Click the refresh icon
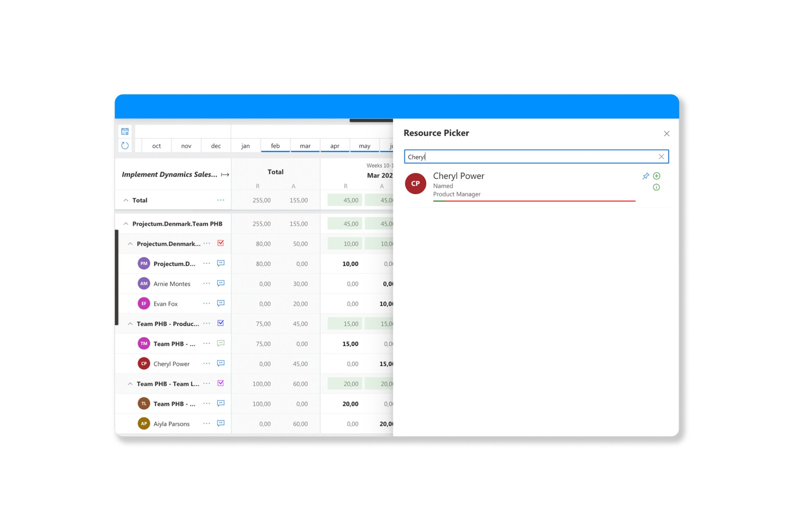 [125, 146]
